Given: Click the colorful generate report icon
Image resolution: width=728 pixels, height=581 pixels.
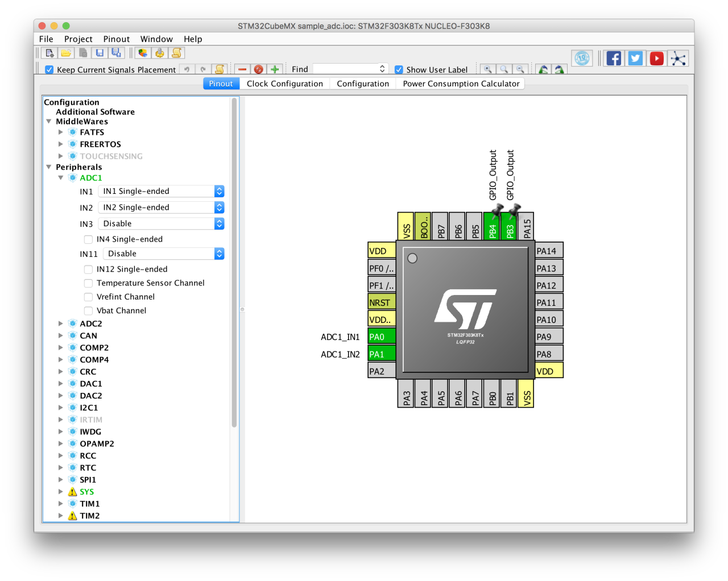Looking at the screenshot, I should click(143, 53).
